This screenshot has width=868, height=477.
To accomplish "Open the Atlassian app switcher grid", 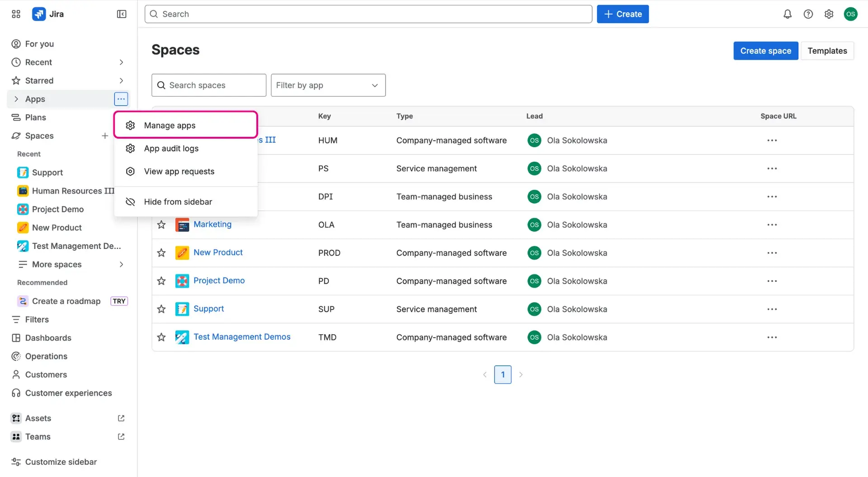I will 15,14.
